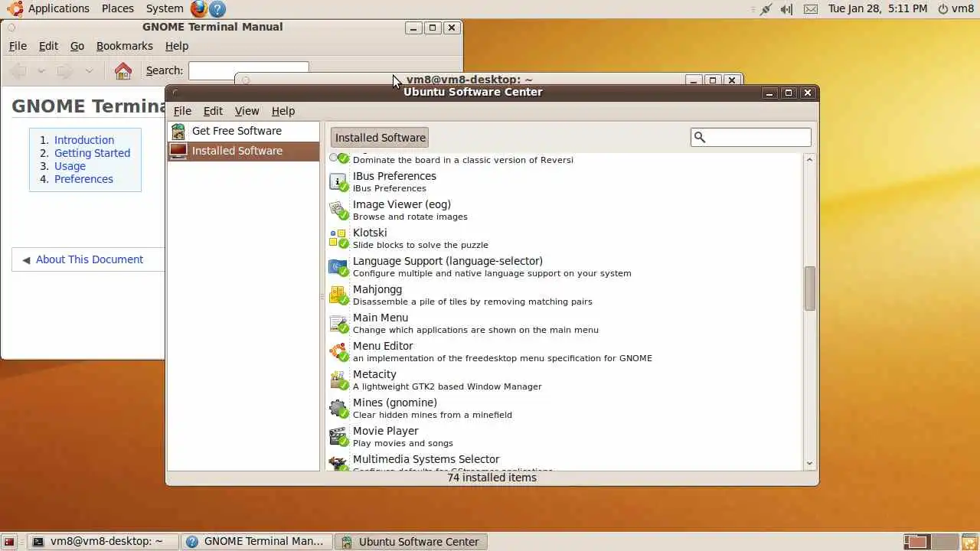Click the date and time clock
Image resolution: width=980 pixels, height=551 pixels.
tap(877, 8)
